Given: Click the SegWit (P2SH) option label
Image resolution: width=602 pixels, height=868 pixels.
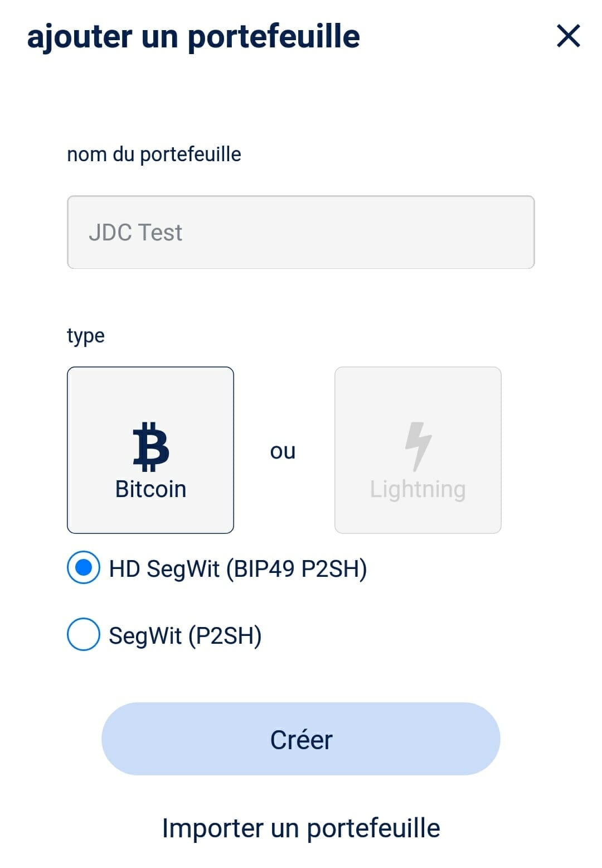Looking at the screenshot, I should click(x=185, y=636).
